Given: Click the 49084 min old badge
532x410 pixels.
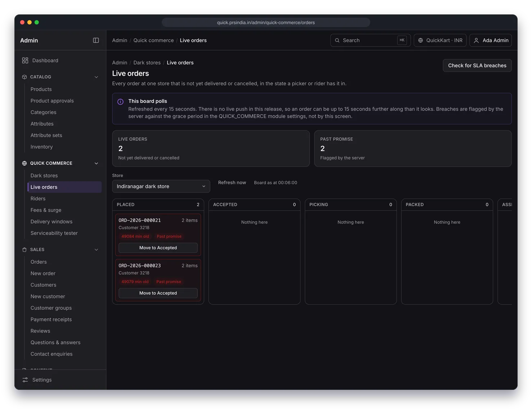Looking at the screenshot, I should tap(135, 236).
